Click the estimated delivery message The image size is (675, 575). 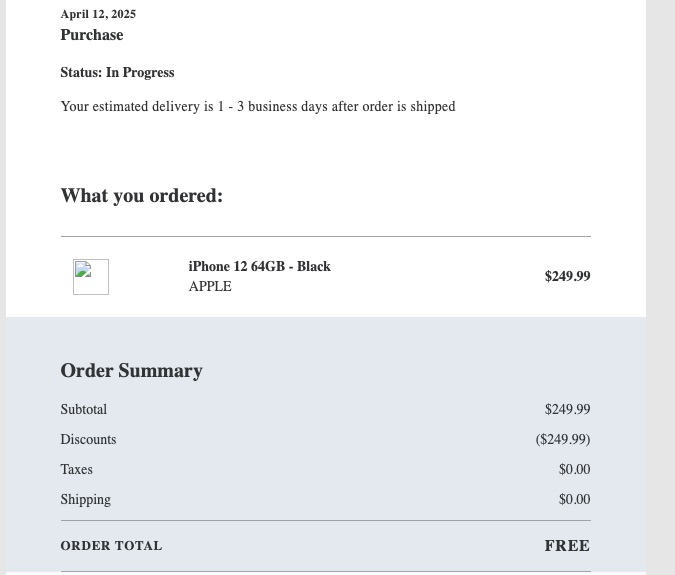257,107
